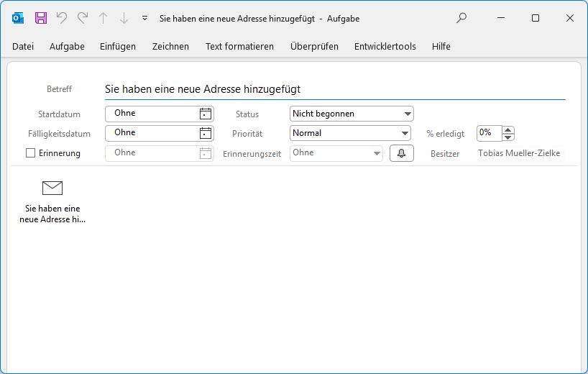Expand the Status dropdown

tap(408, 114)
